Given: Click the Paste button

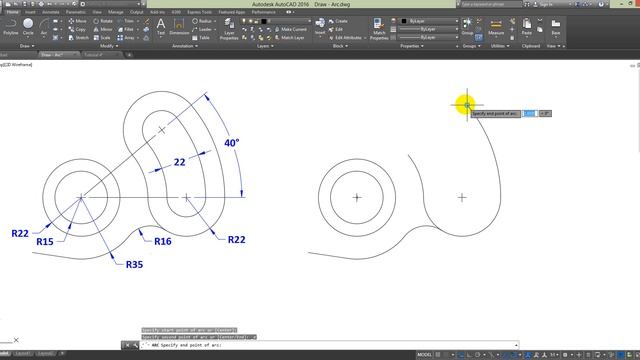Looking at the screenshot, I should point(527,27).
